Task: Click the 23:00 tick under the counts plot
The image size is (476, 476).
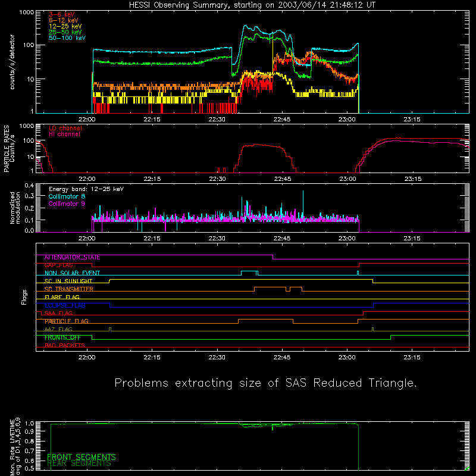Action: click(347, 120)
